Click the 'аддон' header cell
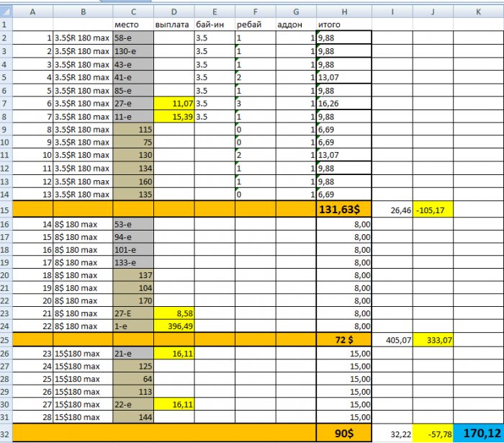The width and height of the screenshot is (504, 443). [x=296, y=24]
